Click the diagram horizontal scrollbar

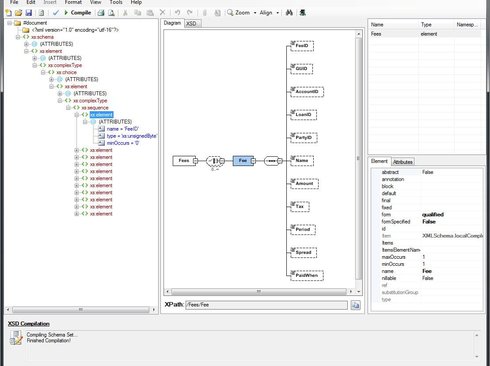(x=259, y=292)
